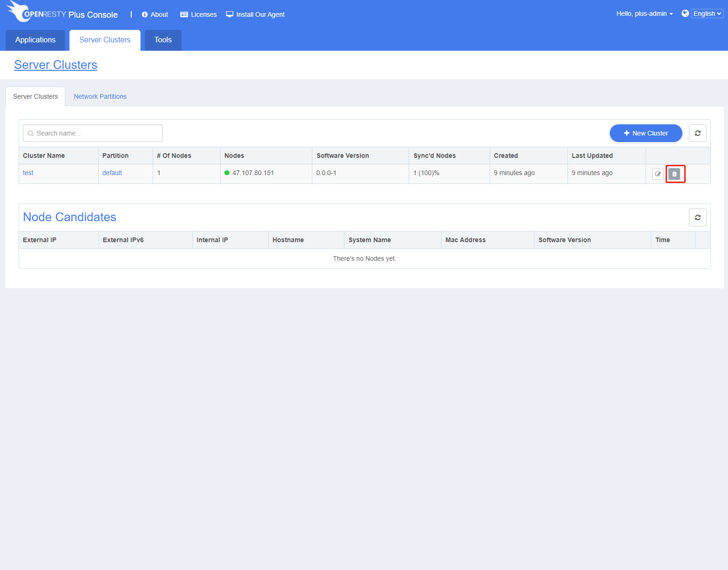The width and height of the screenshot is (728, 570).
Task: Open the English language selector
Action: [708, 14]
